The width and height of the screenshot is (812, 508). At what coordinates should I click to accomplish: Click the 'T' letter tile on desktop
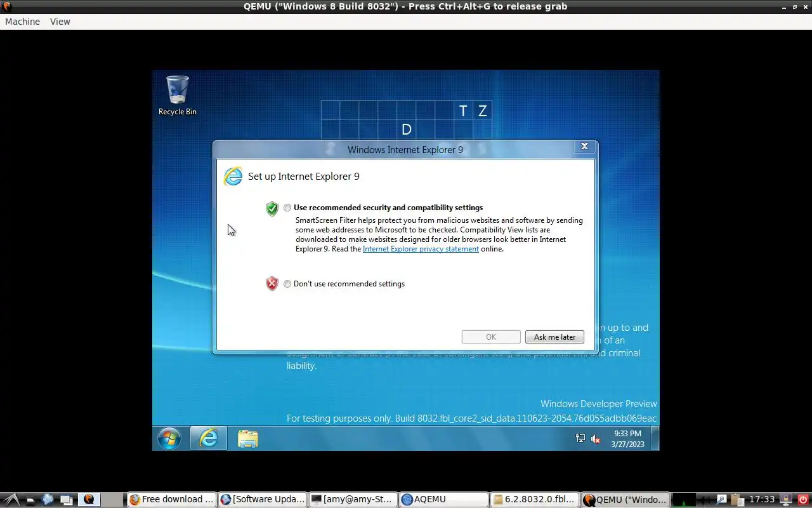coord(463,111)
